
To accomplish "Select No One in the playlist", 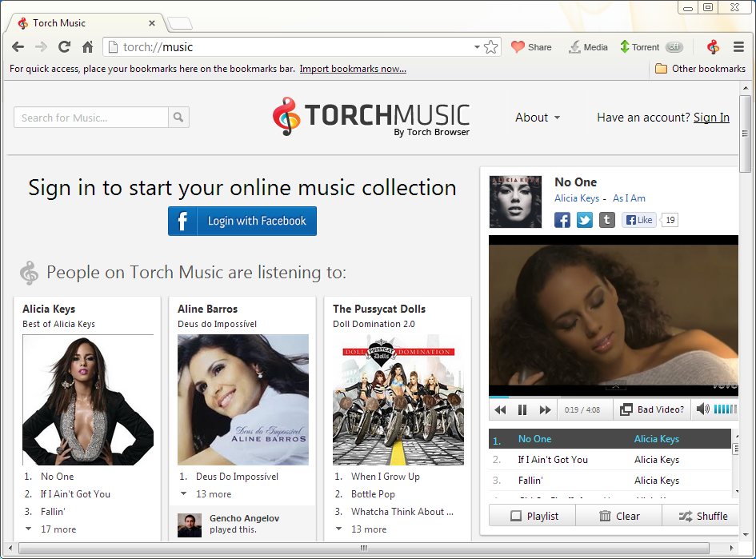I will click(x=610, y=439).
